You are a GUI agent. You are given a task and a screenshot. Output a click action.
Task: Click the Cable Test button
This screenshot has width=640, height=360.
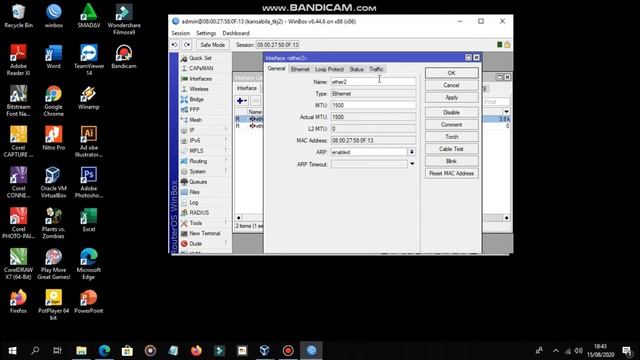point(451,149)
